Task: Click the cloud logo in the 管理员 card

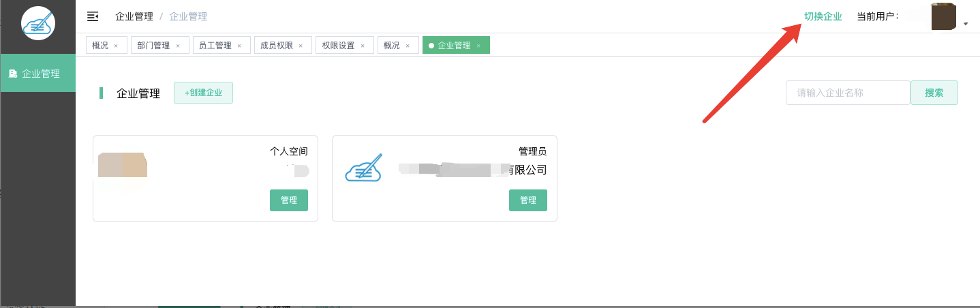Action: pos(363,168)
